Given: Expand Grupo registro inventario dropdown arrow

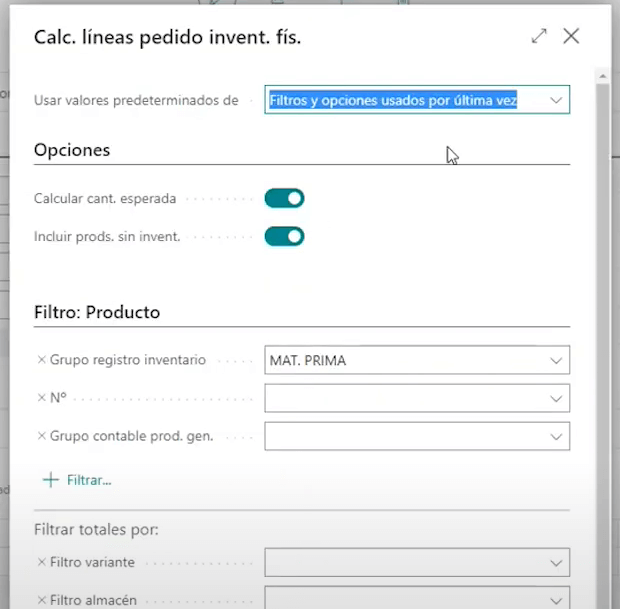Looking at the screenshot, I should pyautogui.click(x=556, y=360).
